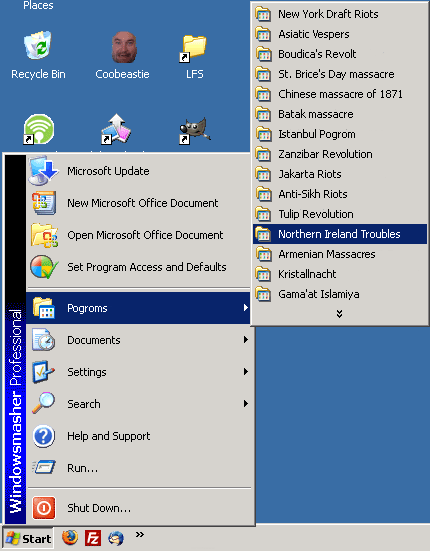
Task: Click the Settings checkmark icon
Action: click(43, 372)
